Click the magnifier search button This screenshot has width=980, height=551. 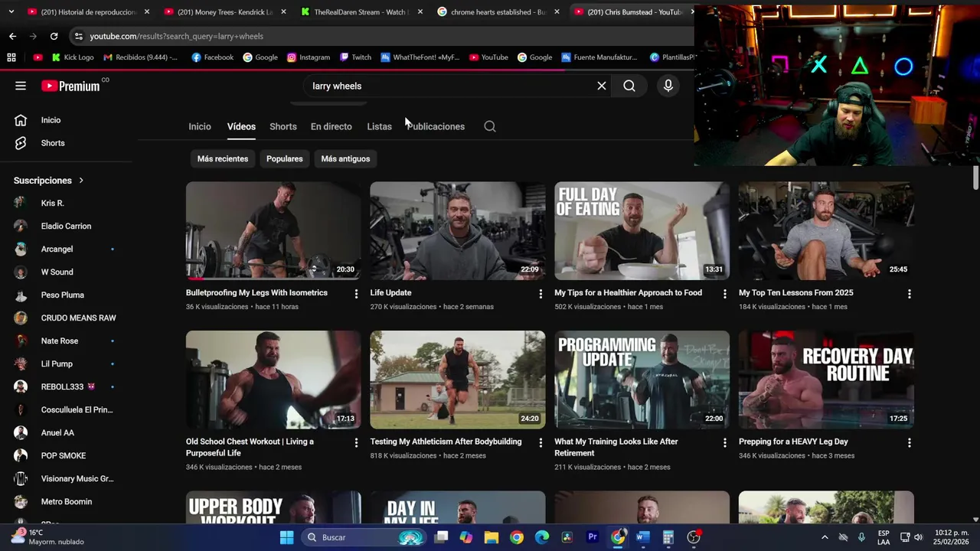[629, 86]
